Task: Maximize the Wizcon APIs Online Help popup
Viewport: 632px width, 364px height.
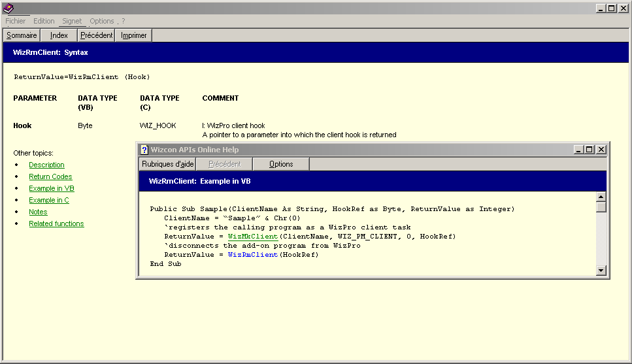Action: [x=590, y=150]
